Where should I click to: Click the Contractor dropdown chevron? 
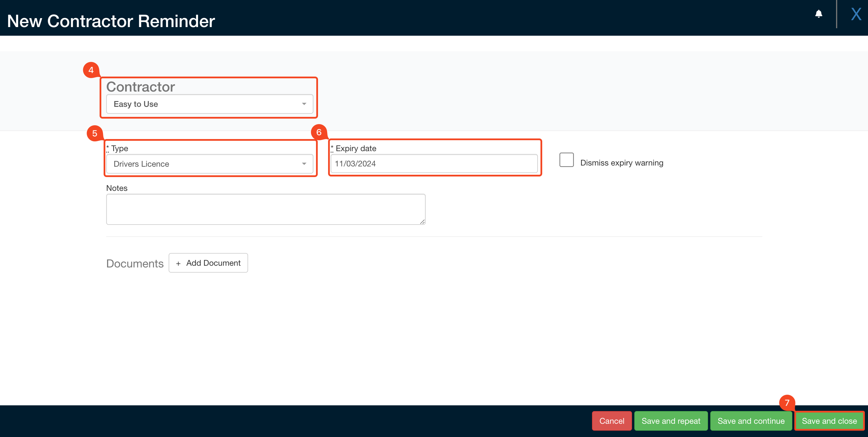(x=304, y=104)
